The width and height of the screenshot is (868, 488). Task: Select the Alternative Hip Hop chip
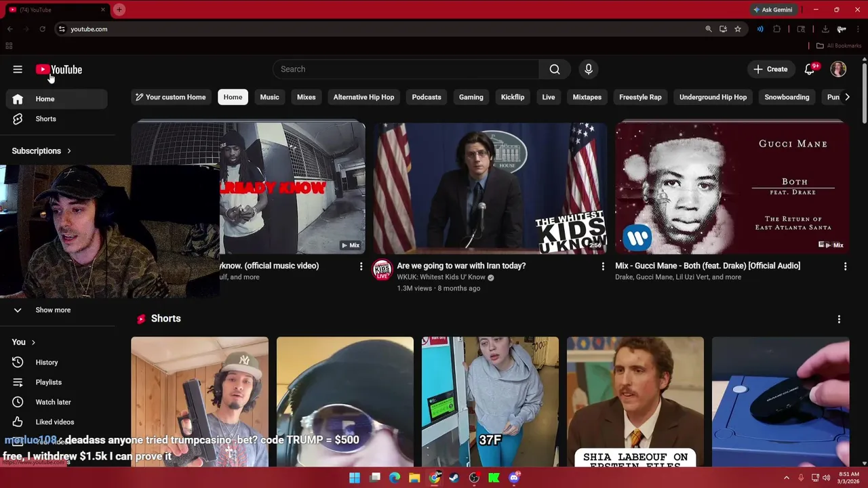point(363,97)
